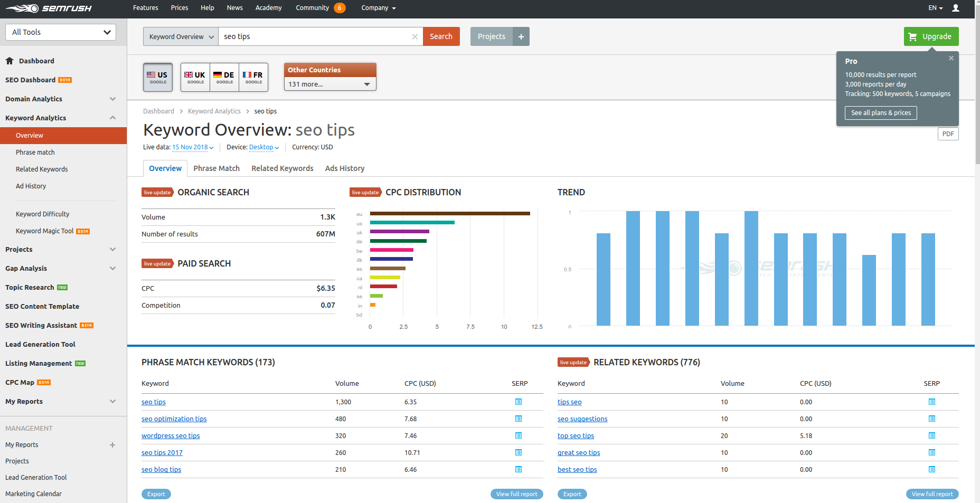Select DE Google database
Viewport: 980px width, 503px height.
tap(224, 77)
